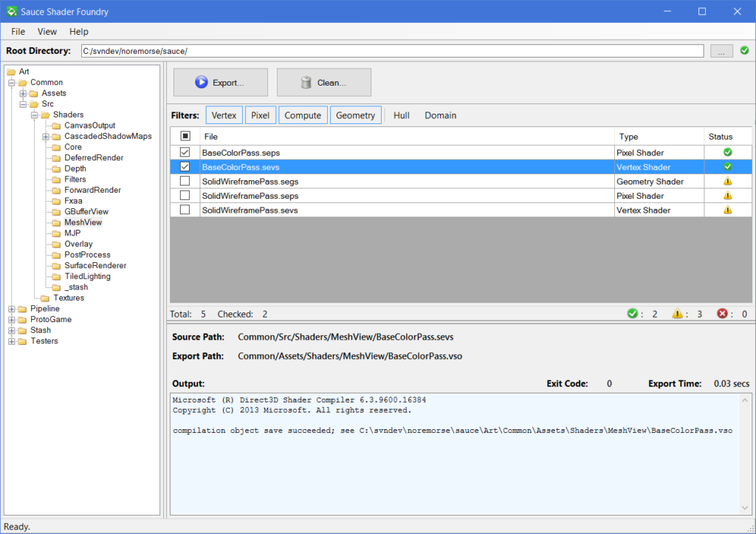Click warning icon for SolidWireframePass.sevs

point(727,210)
